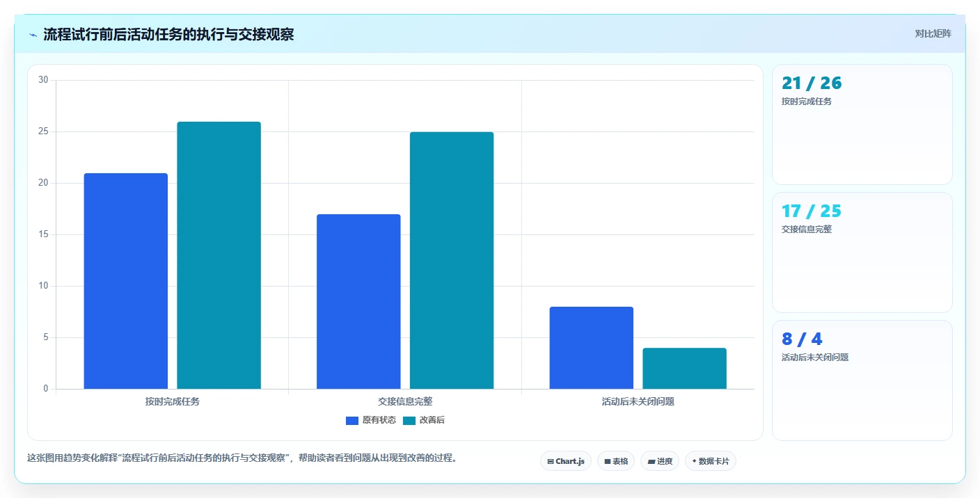Click the 原有状态 bar for 按时完成任务

coord(126,281)
